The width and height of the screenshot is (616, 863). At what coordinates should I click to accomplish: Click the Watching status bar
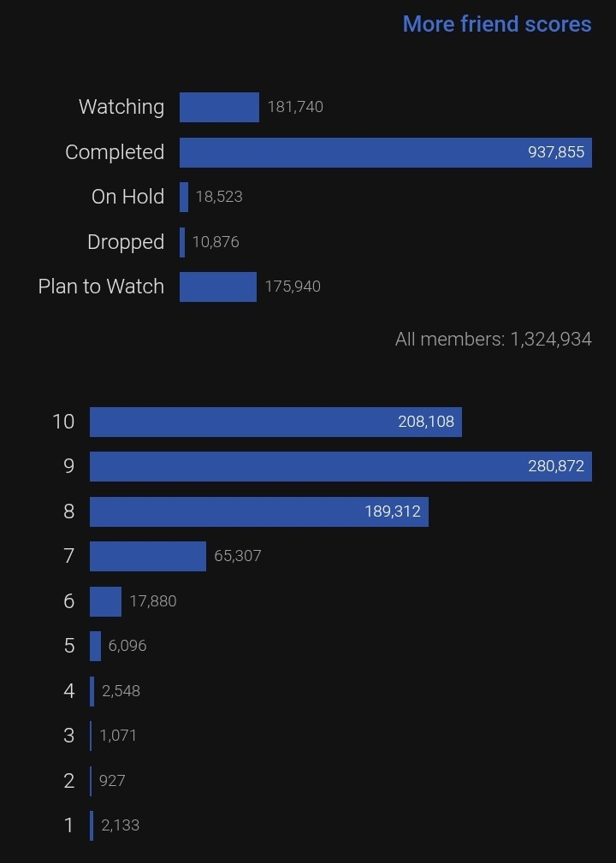point(219,107)
